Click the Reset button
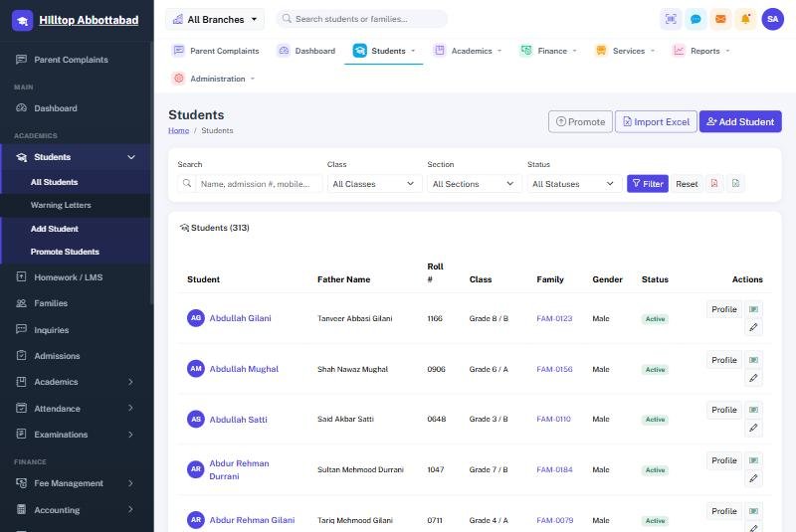796x532 pixels. tap(687, 184)
